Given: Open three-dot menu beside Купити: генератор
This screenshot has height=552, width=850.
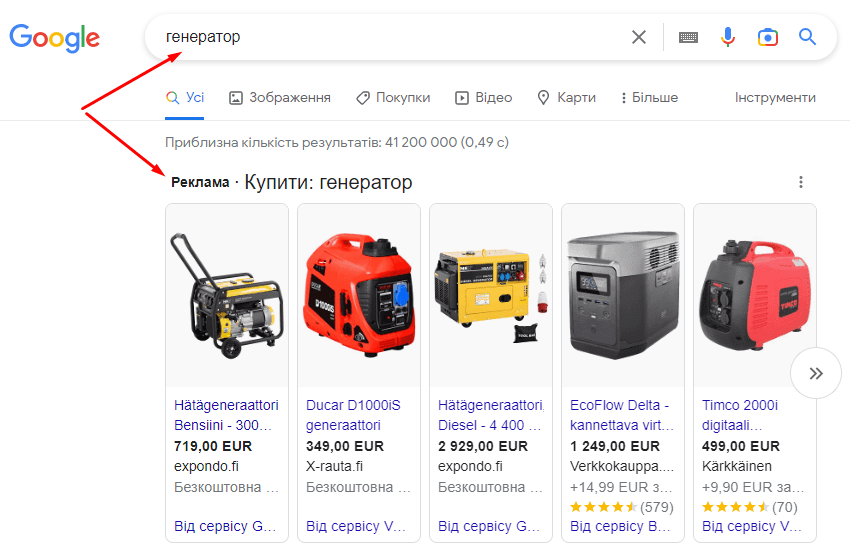Looking at the screenshot, I should [801, 182].
